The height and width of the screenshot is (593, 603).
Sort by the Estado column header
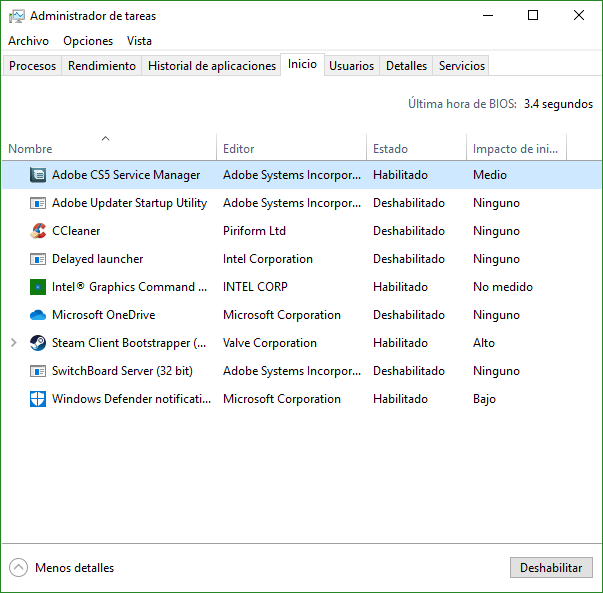416,148
